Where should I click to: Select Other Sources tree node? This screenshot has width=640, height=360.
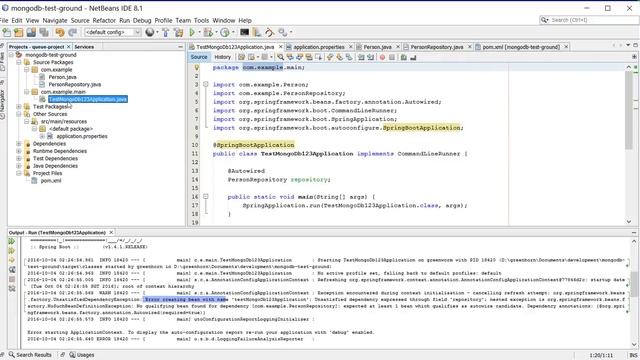click(50, 114)
